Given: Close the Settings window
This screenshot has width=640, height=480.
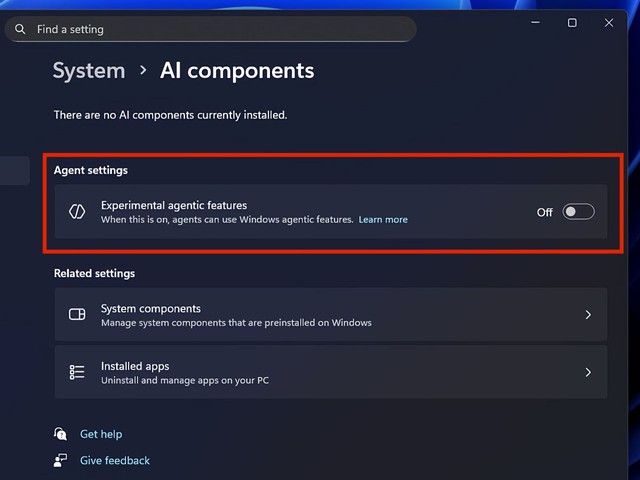Looking at the screenshot, I should (609, 22).
